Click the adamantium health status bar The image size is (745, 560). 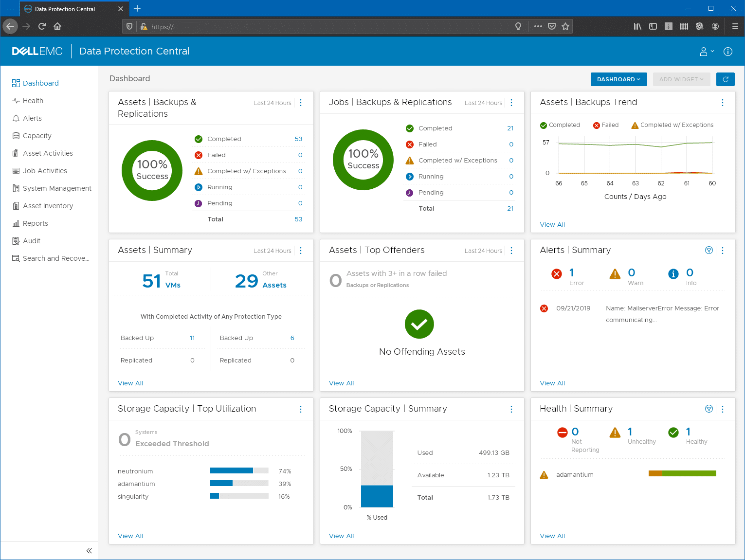coord(682,473)
